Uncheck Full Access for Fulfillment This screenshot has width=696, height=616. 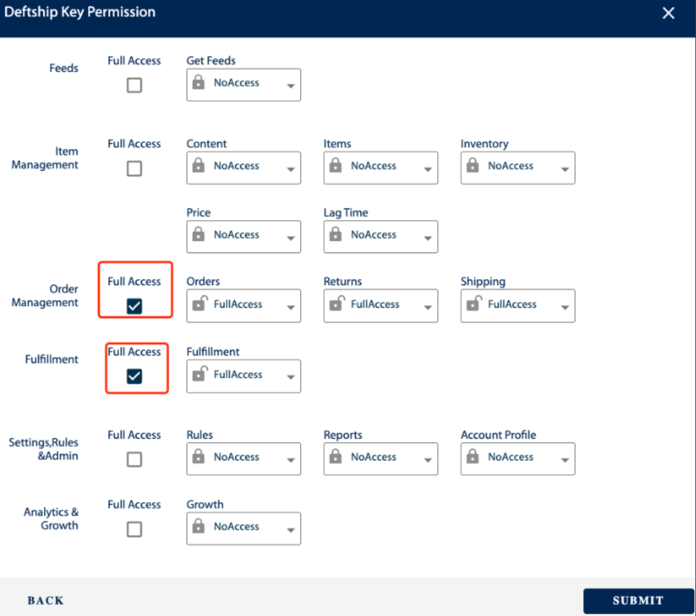(x=135, y=376)
